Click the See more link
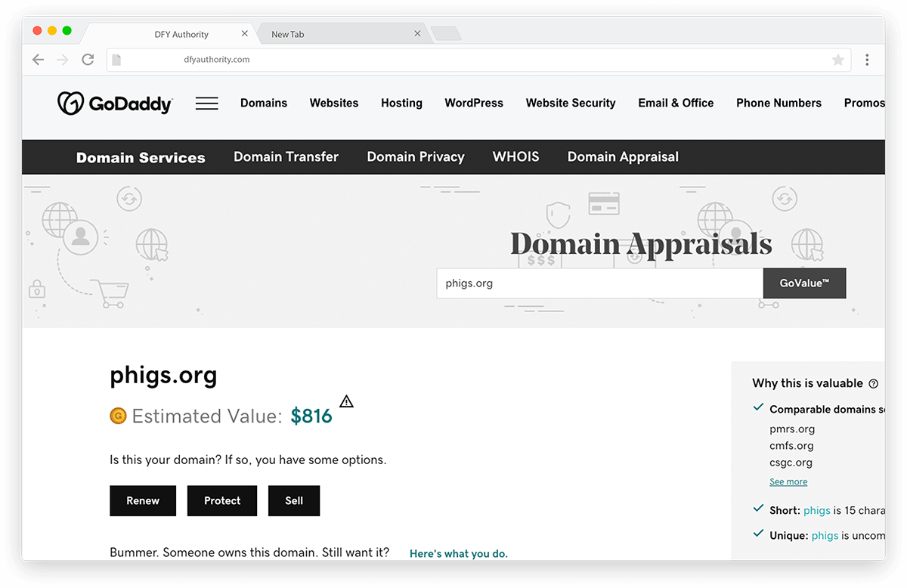This screenshot has height=588, width=907. [788, 482]
